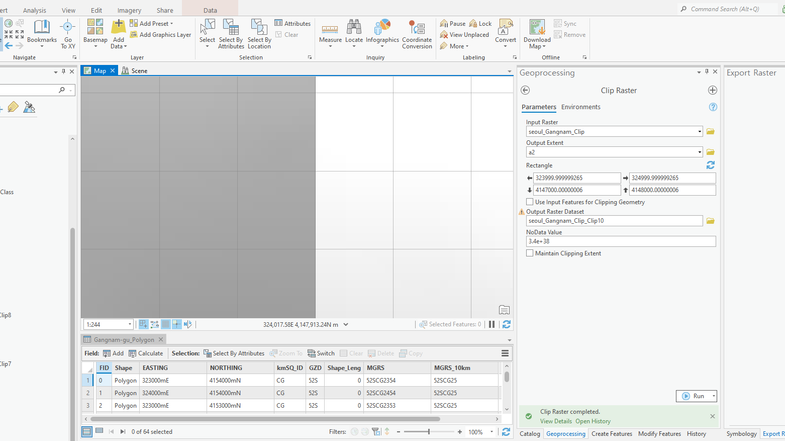This screenshot has height=441, width=785.
Task: Go back in Geoprocessing pane
Action: 525,90
